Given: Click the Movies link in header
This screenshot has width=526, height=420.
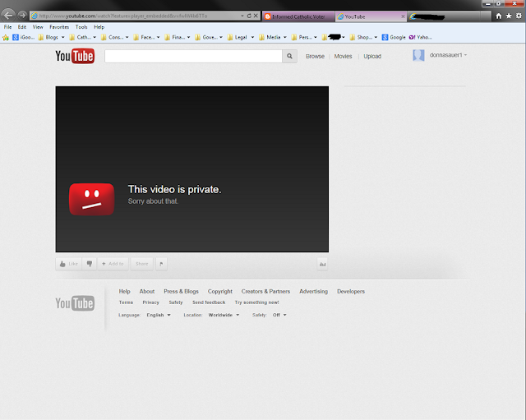Looking at the screenshot, I should pos(343,57).
